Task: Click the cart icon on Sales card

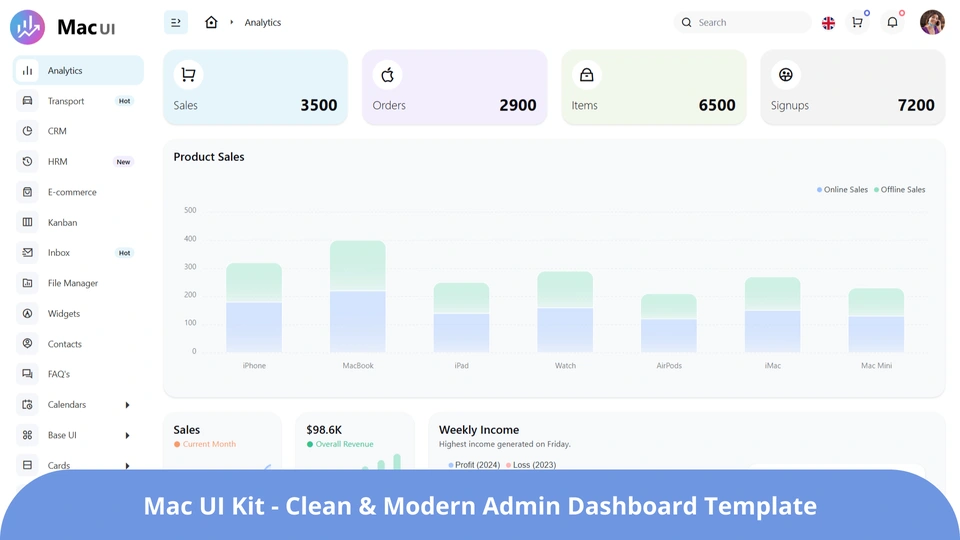Action: (x=189, y=75)
